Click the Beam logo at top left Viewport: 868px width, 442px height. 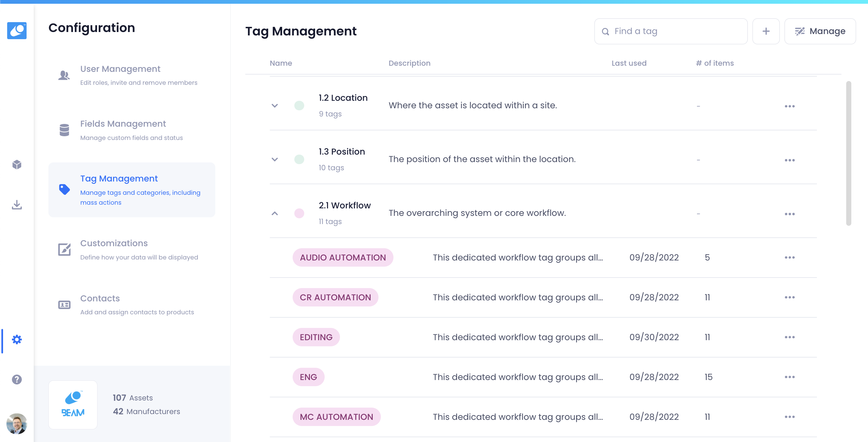pos(17,31)
